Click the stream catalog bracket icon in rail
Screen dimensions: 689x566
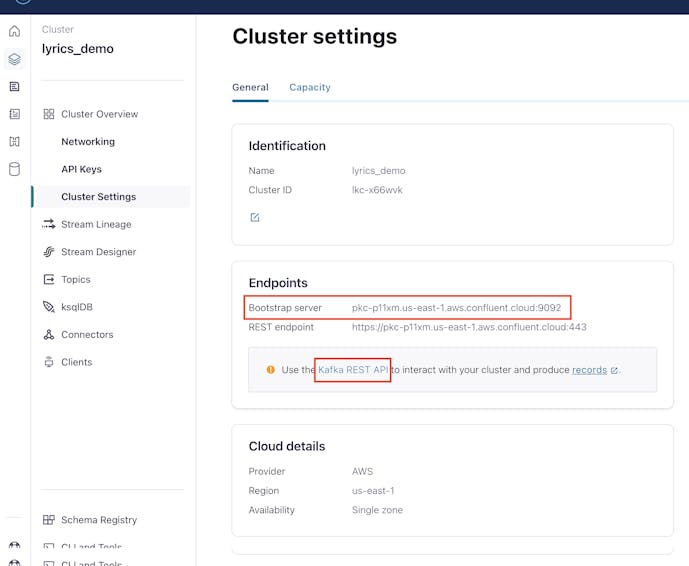click(x=15, y=142)
